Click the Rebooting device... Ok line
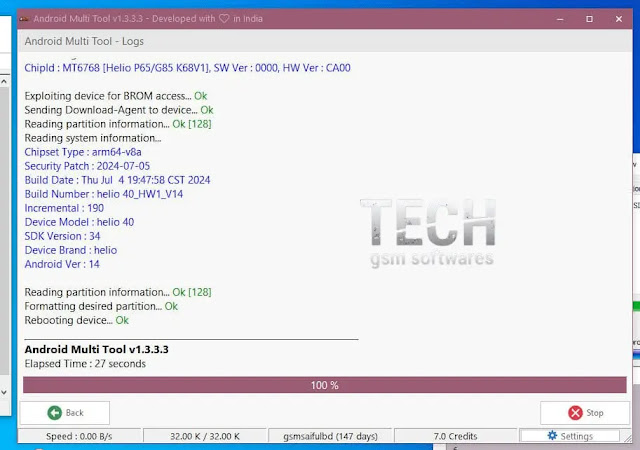Viewport: 640px width, 450px height. pos(76,320)
